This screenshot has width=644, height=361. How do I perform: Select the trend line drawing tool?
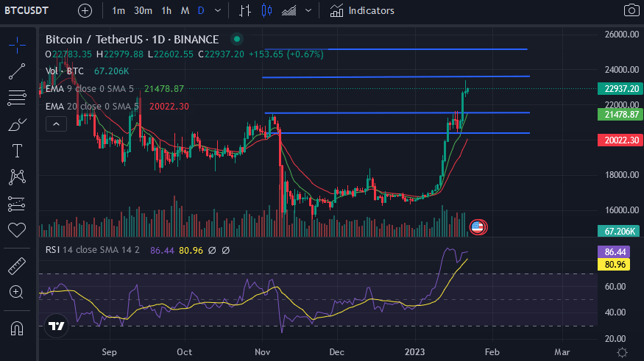click(17, 71)
